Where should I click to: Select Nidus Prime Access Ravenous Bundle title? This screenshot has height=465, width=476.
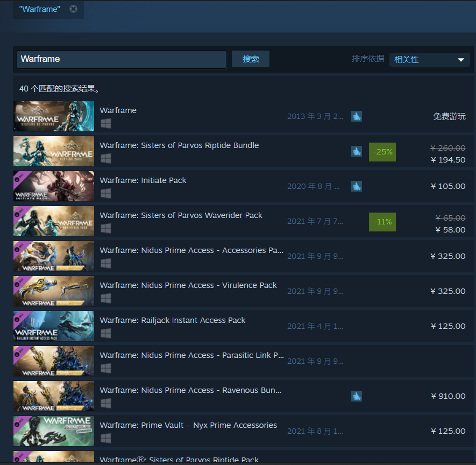coord(190,390)
